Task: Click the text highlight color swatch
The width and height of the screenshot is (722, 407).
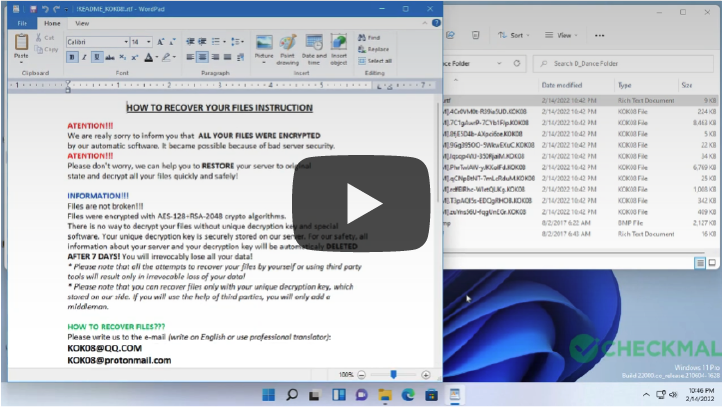Action: (x=166, y=58)
